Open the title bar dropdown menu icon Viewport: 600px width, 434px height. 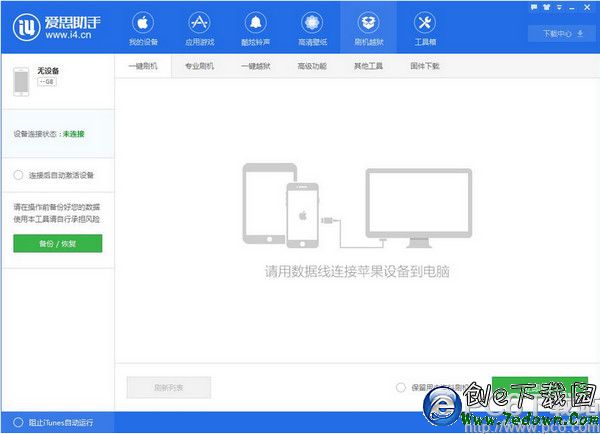pos(559,7)
